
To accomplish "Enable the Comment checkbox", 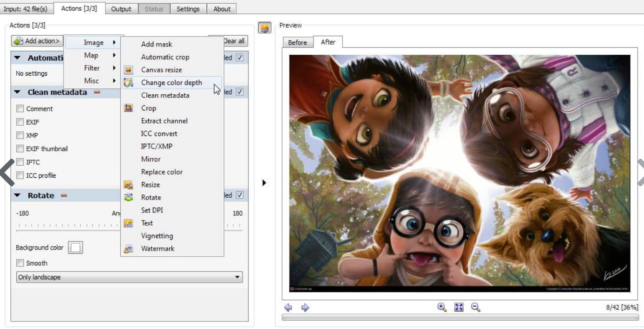I will click(x=20, y=109).
